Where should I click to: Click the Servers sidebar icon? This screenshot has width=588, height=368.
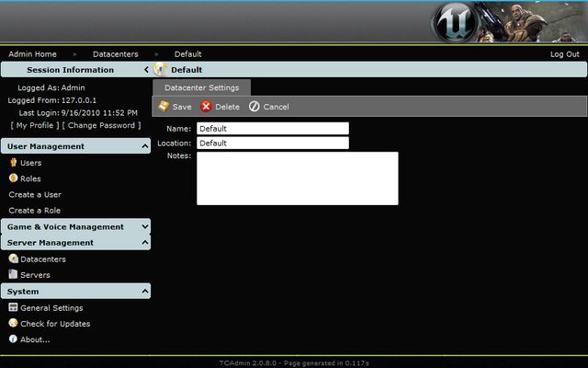coord(13,275)
